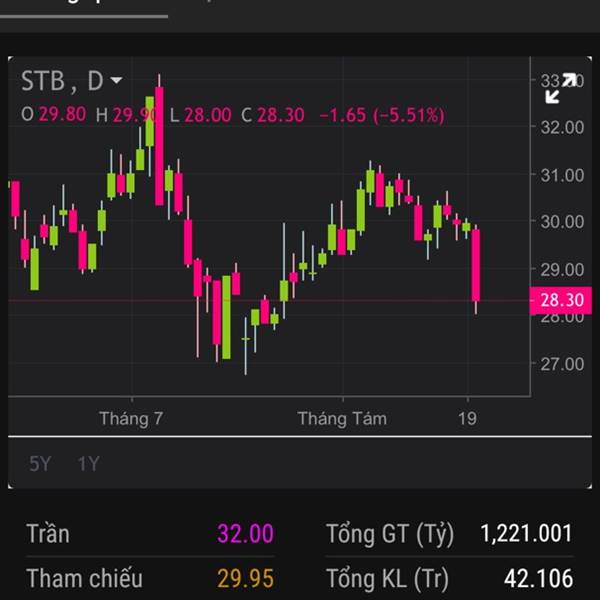Click the Tham chiếu label
This screenshot has height=600, width=600.
tap(84, 578)
